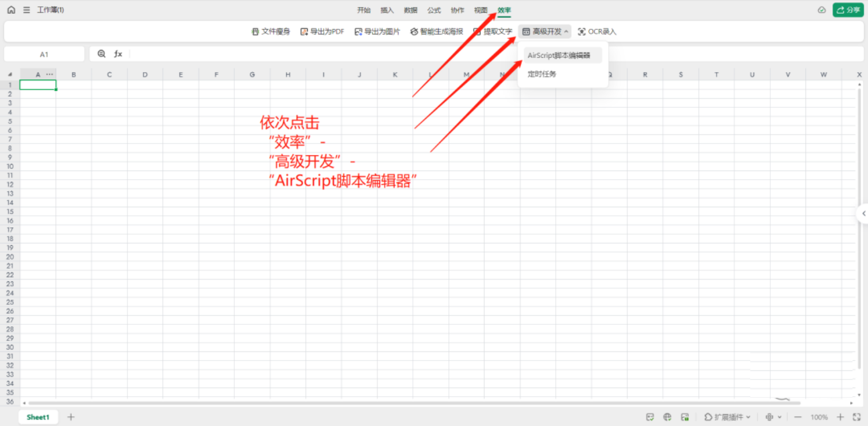Viewport: 868px width, 426px height.
Task: Click the 100% zoom level
Action: (x=819, y=417)
